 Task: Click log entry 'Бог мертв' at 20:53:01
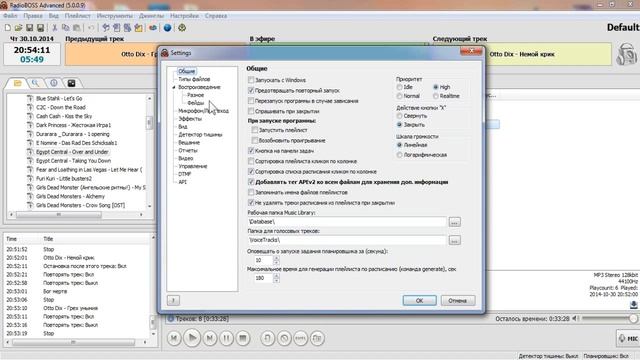(x=55, y=291)
